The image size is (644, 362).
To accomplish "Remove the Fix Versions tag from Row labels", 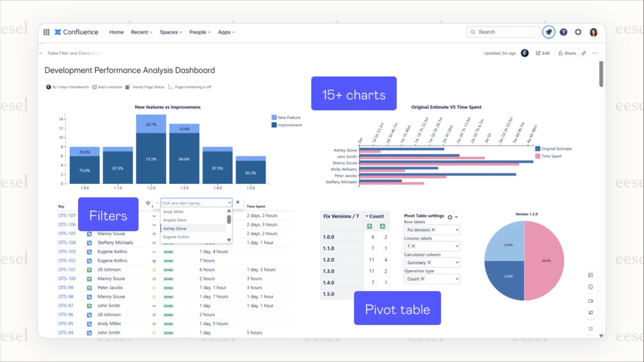I will point(433,230).
